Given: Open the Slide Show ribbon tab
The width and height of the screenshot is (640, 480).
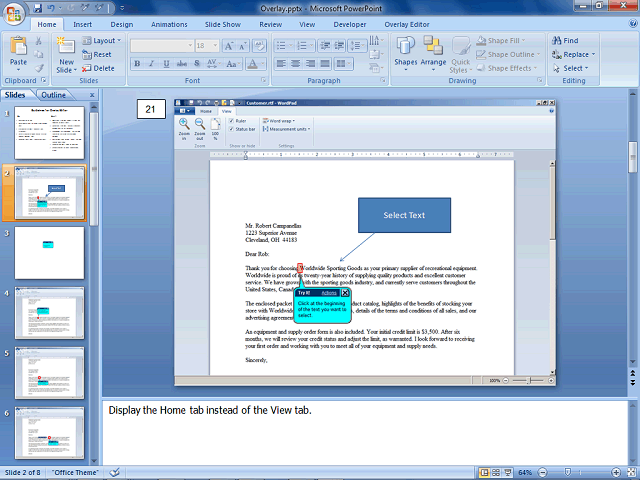Looking at the screenshot, I should [x=223, y=24].
